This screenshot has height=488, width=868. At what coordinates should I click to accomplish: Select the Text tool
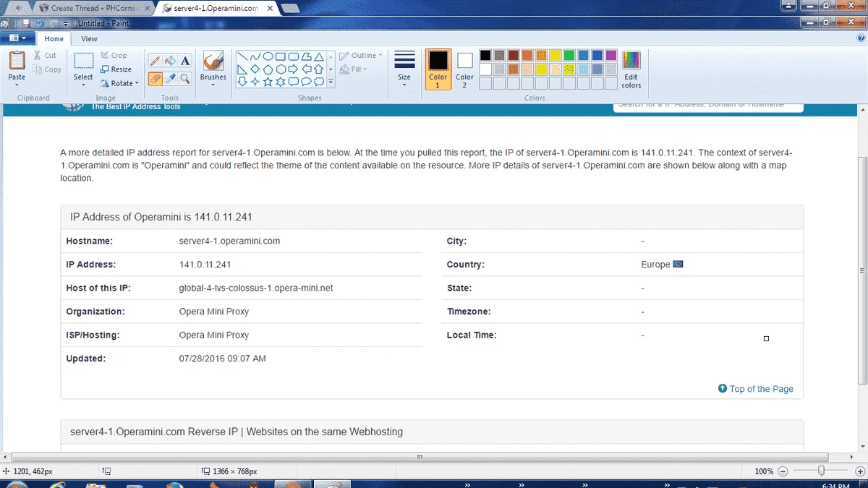click(x=185, y=61)
